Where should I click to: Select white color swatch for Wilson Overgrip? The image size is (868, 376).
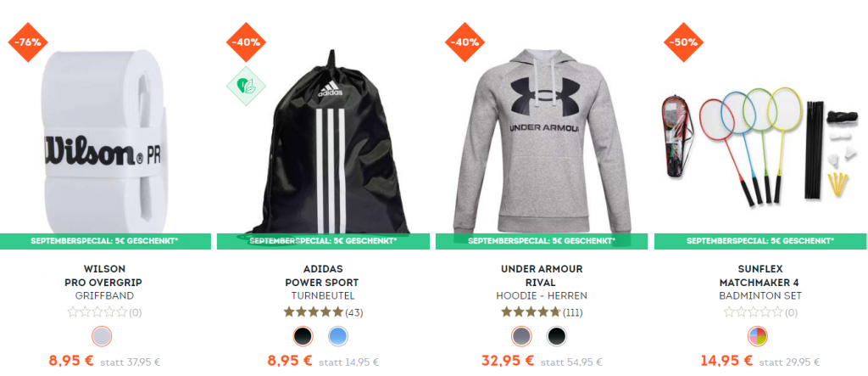point(102,336)
